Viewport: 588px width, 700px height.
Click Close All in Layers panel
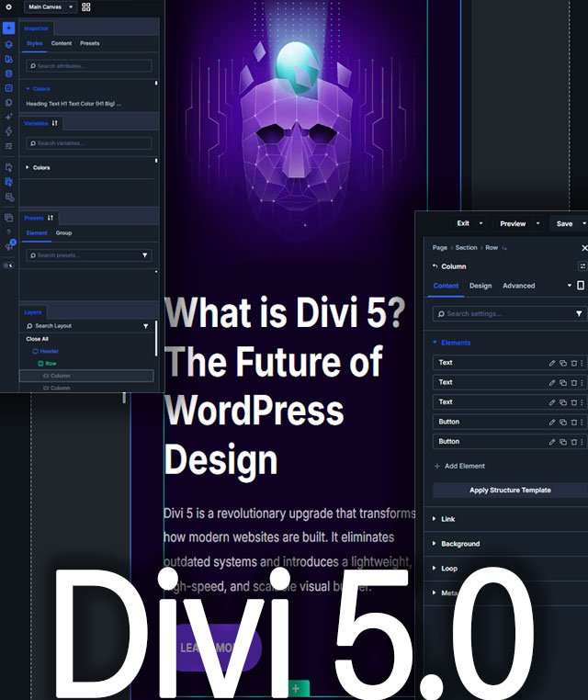[37, 339]
